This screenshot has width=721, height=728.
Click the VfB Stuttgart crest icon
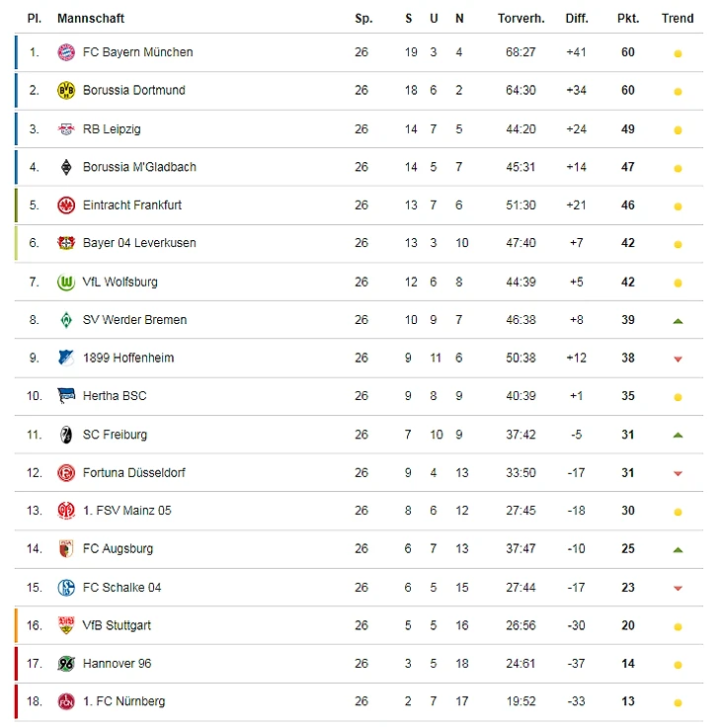pos(66,625)
